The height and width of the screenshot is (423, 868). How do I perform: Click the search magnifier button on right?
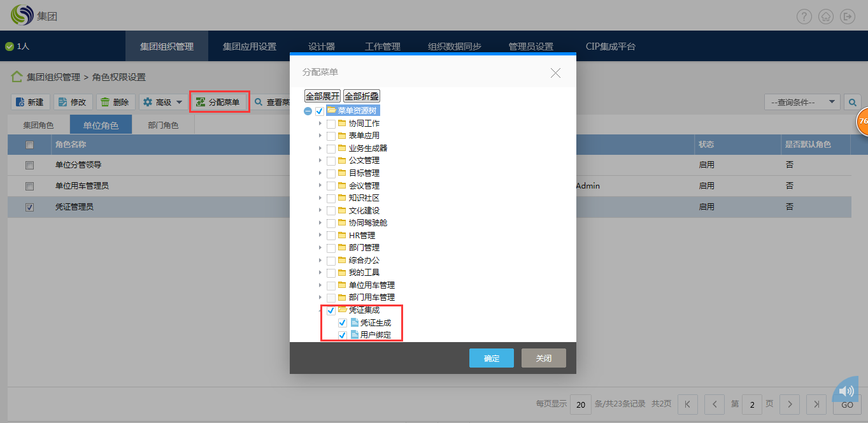click(852, 102)
